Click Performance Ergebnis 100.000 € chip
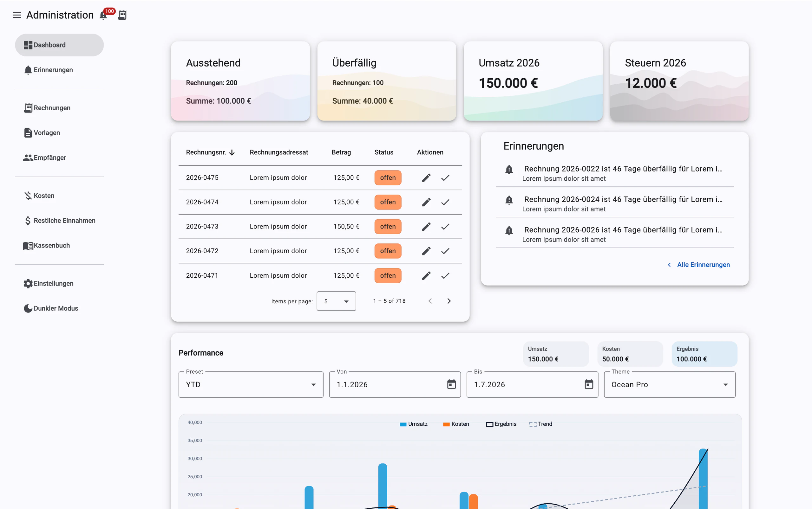 pos(704,354)
